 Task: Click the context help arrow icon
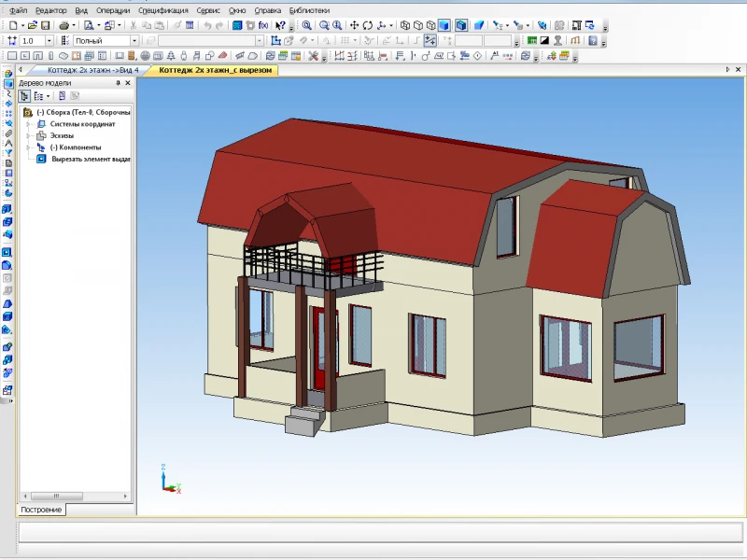pos(281,25)
